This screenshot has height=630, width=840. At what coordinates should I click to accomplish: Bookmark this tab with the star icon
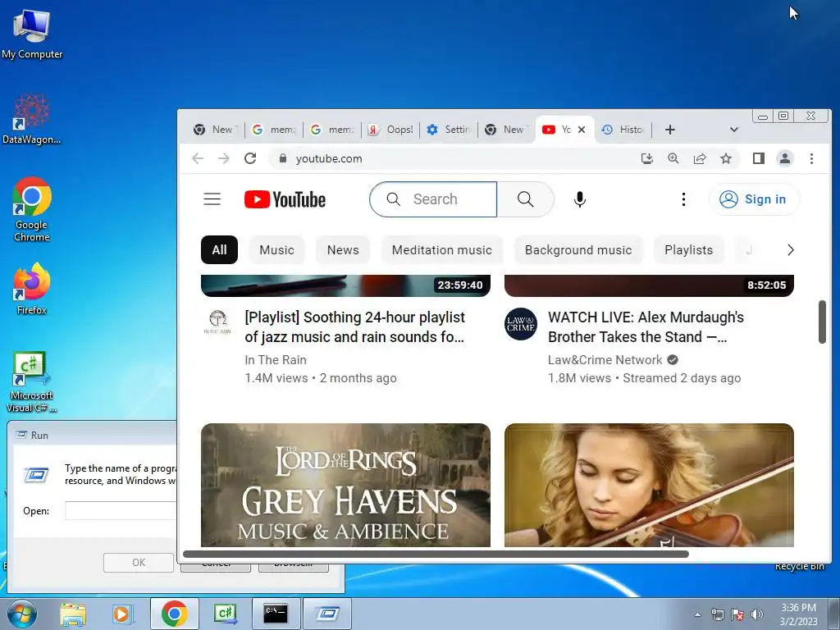pos(726,158)
